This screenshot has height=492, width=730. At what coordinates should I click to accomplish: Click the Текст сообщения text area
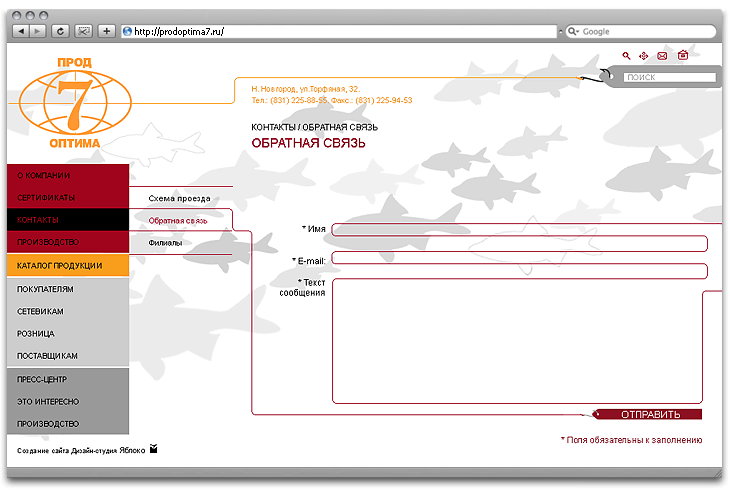tap(517, 341)
